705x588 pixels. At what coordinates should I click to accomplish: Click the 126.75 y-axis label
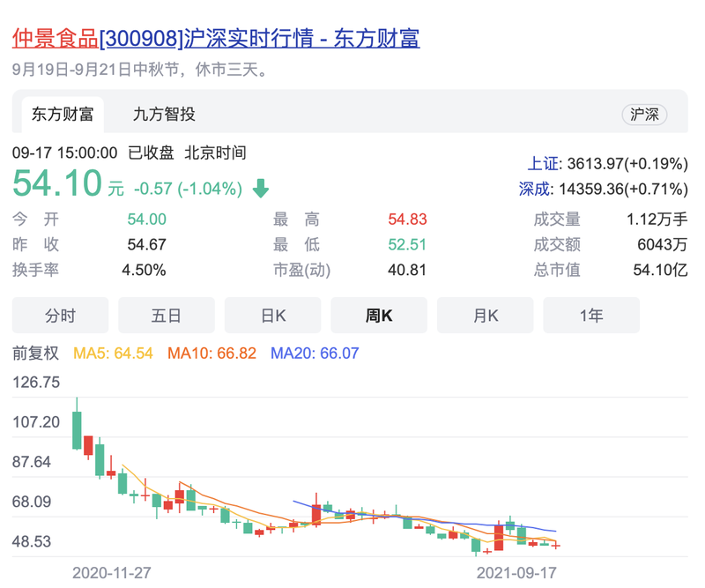tap(36, 383)
